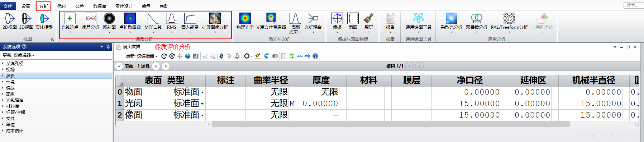The width and height of the screenshot is (644, 142).
Task: Switch to the 编程 ribbon tab
Action: point(146,6)
